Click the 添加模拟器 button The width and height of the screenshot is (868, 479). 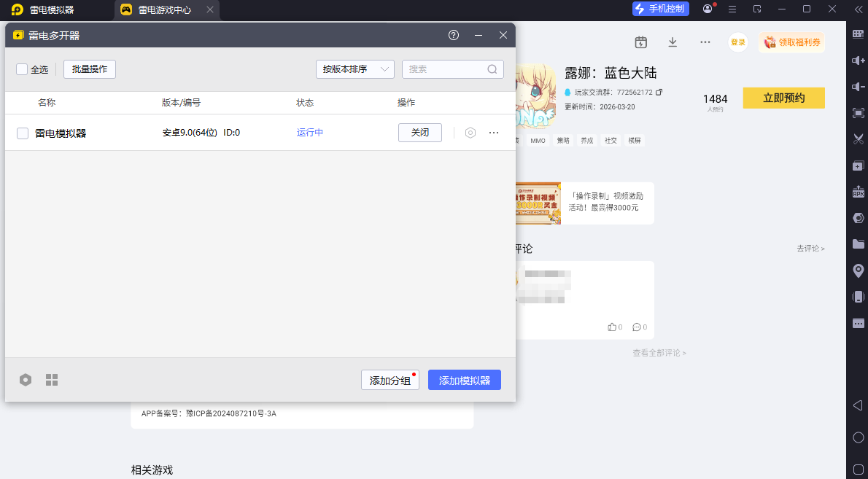pyautogui.click(x=465, y=380)
